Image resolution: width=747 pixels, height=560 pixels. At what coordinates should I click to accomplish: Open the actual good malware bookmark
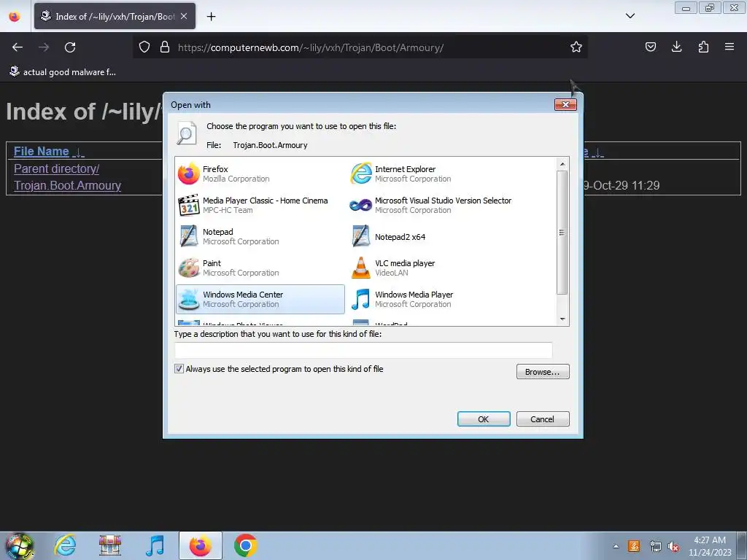(x=63, y=72)
